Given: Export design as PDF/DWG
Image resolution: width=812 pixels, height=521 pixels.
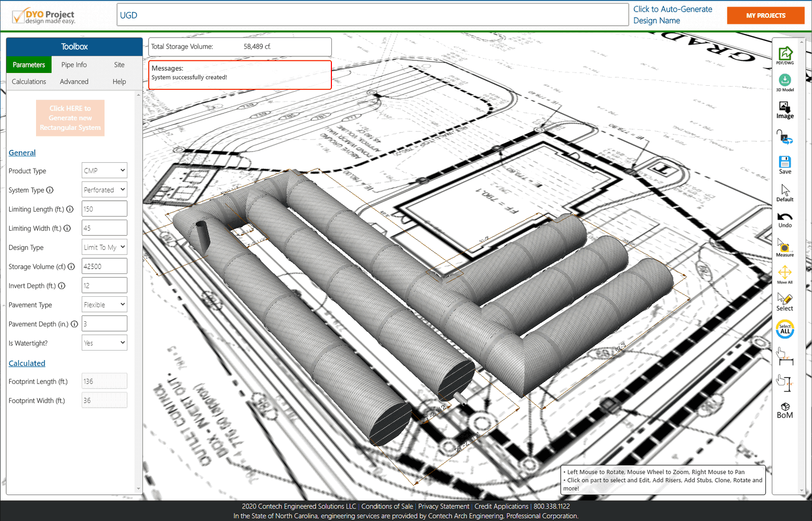Looking at the screenshot, I should pos(785,55).
